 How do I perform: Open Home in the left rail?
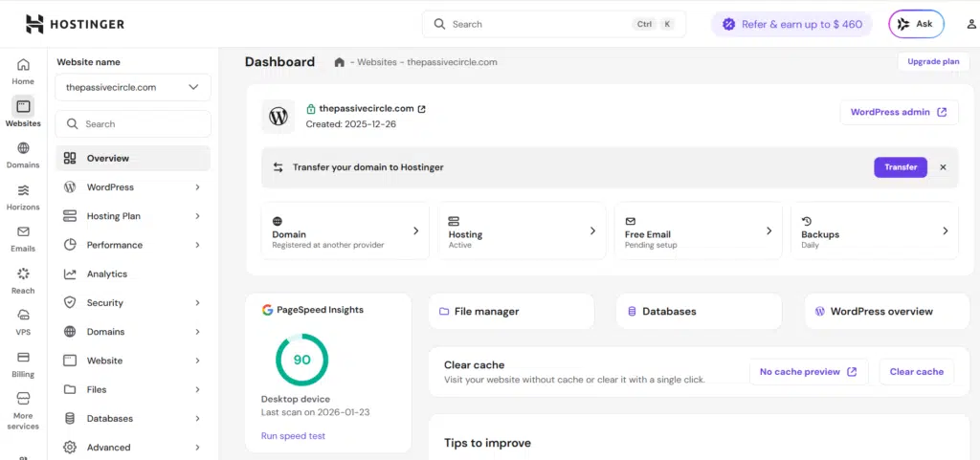coord(23,71)
